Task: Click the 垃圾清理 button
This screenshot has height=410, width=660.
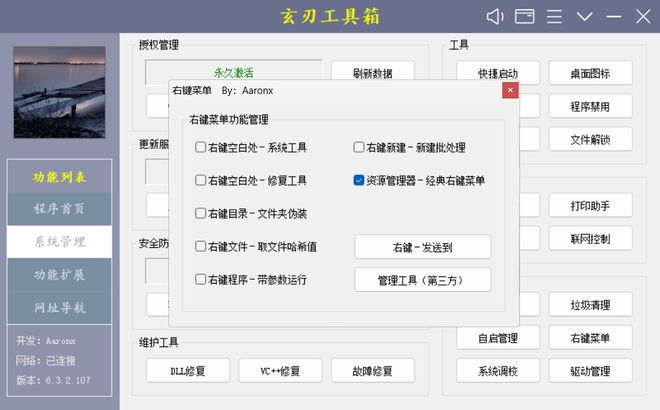Action: [x=590, y=305]
